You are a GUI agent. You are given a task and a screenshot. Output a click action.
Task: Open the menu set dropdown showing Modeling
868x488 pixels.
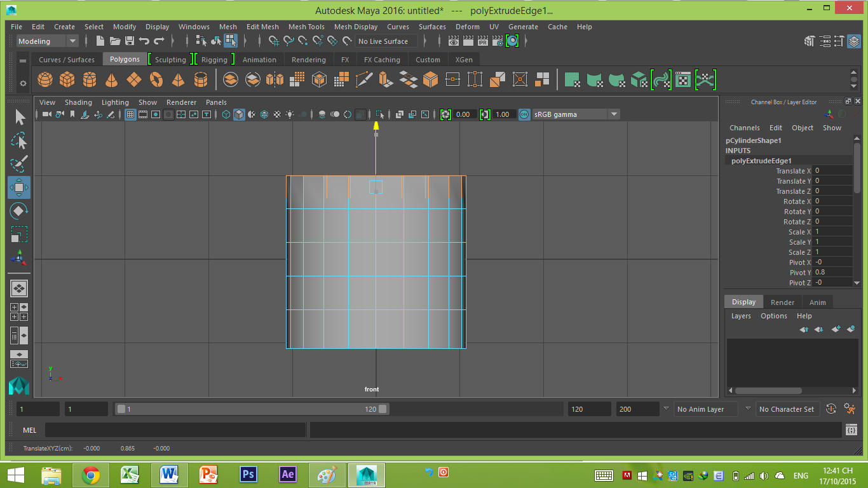click(44, 41)
